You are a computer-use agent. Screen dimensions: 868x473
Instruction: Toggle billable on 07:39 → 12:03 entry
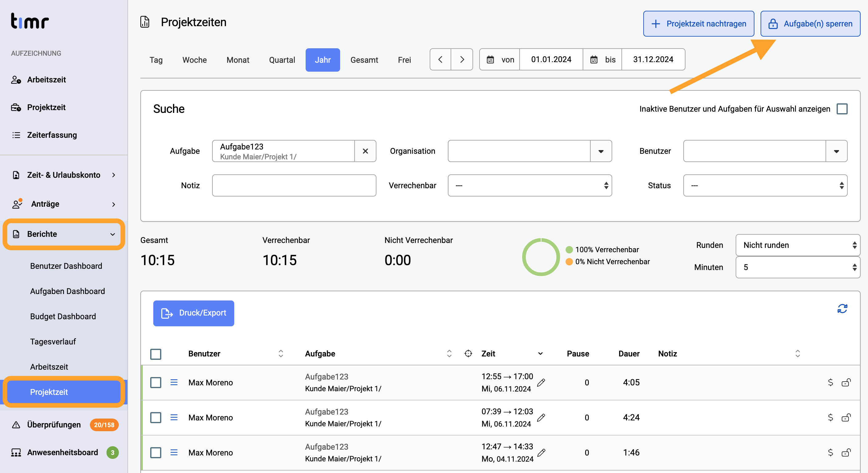point(830,417)
